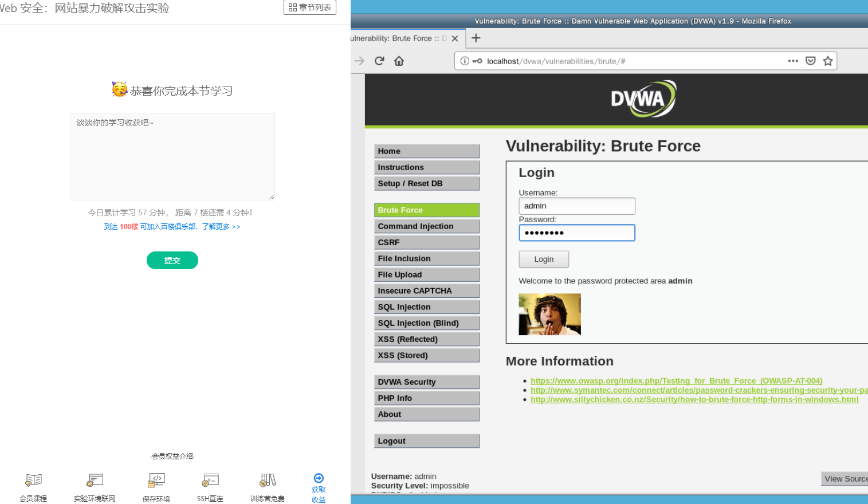Open About page
The height and width of the screenshot is (504, 868).
427,414
